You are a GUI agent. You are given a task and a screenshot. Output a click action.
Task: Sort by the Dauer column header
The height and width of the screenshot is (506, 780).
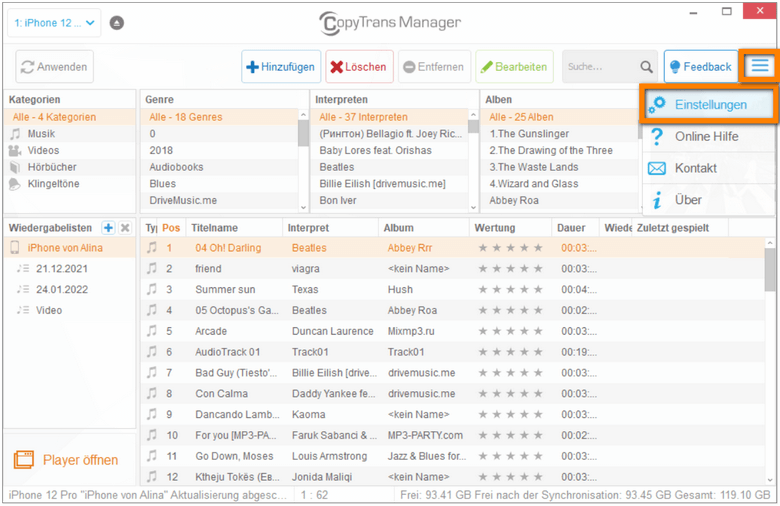[x=575, y=228]
